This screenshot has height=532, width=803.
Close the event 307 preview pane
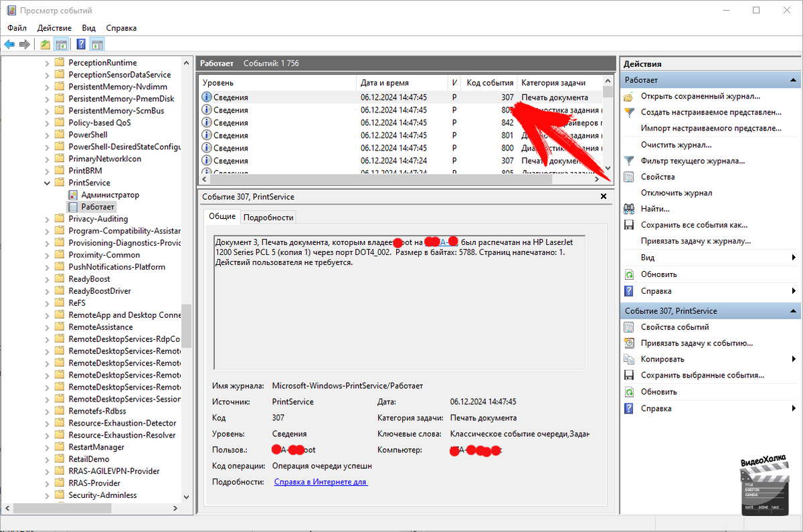click(603, 197)
